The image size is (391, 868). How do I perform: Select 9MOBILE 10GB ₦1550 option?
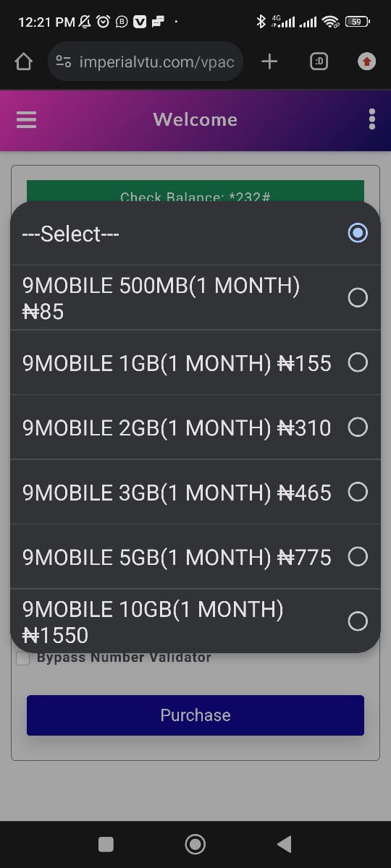tap(195, 621)
